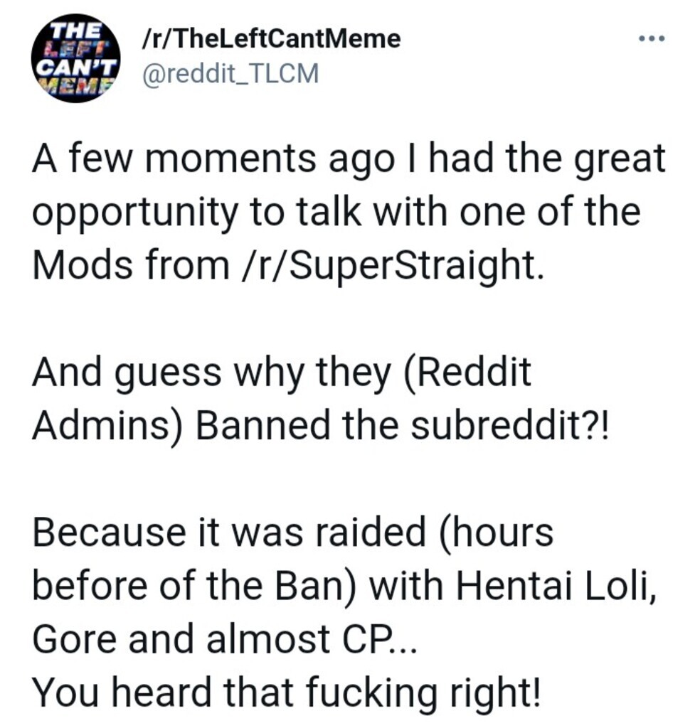The width and height of the screenshot is (700, 728).
Task: Click the 'Mods from' words in tweet
Action: (x=130, y=265)
